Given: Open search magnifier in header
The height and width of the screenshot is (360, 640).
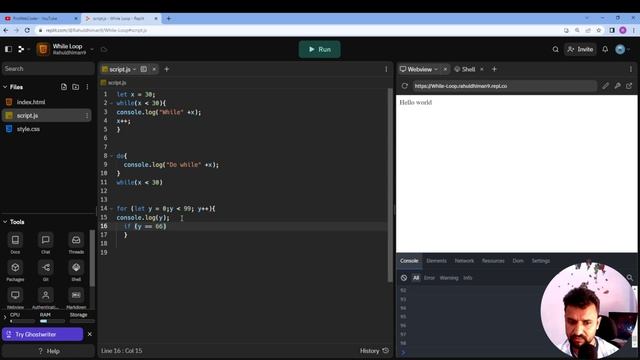Looking at the screenshot, I should tap(556, 49).
